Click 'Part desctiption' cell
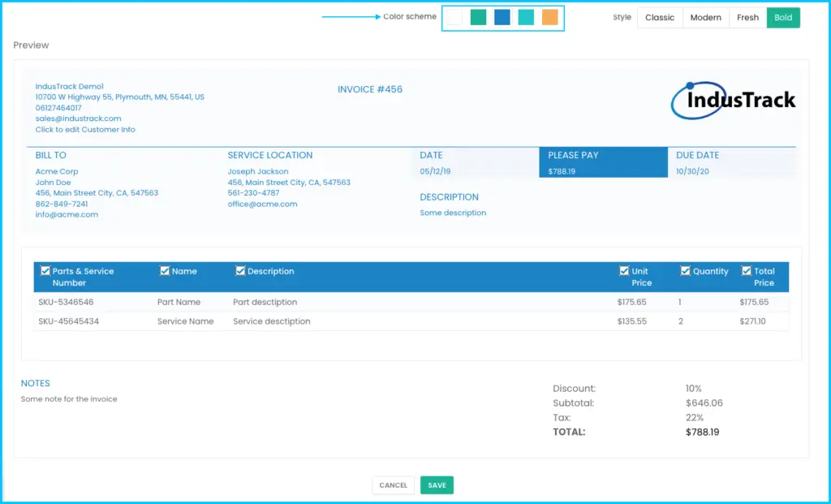Image resolution: width=831 pixels, height=504 pixels. [x=265, y=302]
